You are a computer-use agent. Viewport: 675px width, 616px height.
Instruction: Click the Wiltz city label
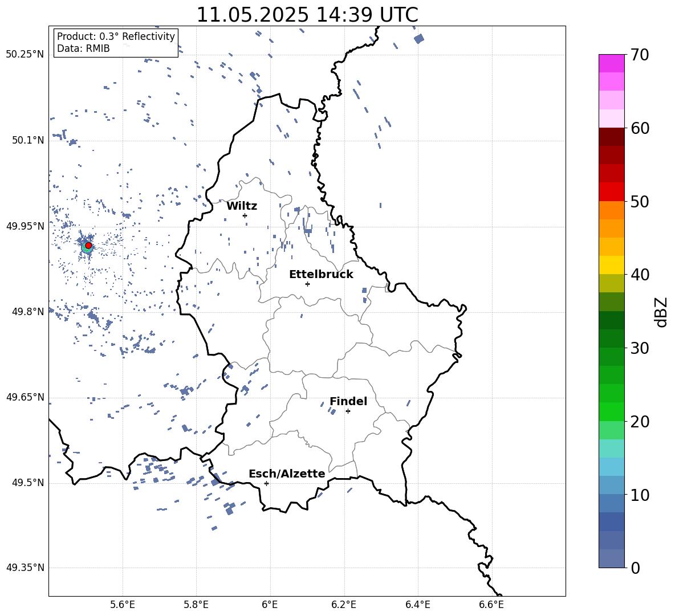coord(242,206)
